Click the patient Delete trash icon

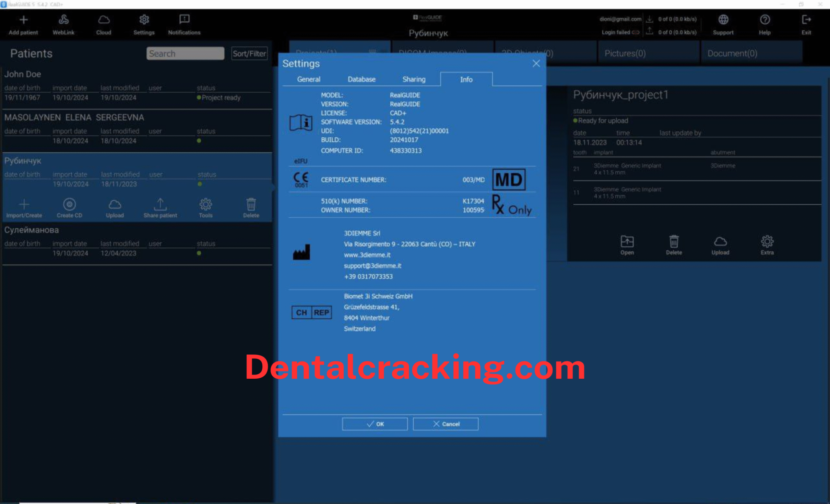[x=251, y=204]
